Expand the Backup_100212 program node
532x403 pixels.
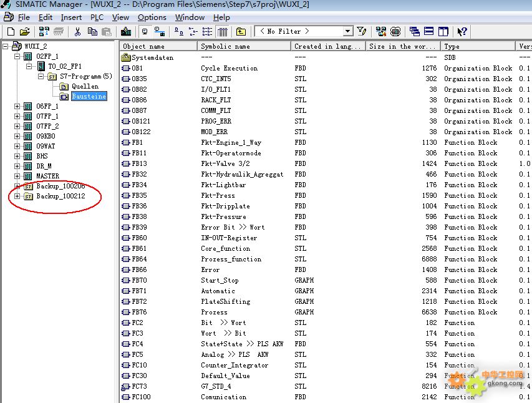pyautogui.click(x=17, y=197)
